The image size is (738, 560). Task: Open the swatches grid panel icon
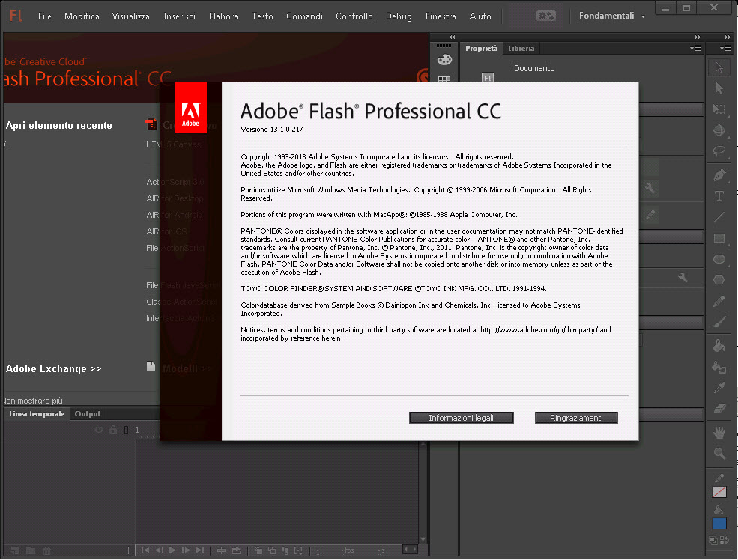[444, 79]
